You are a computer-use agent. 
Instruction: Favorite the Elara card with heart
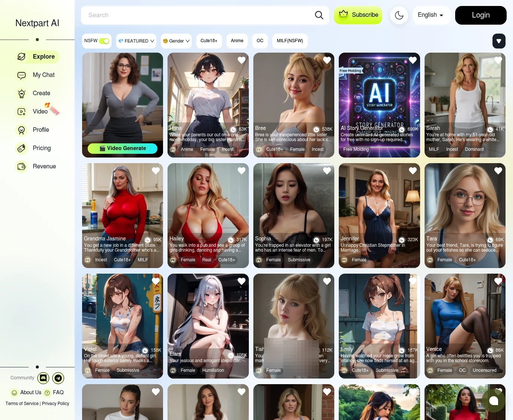(x=241, y=281)
